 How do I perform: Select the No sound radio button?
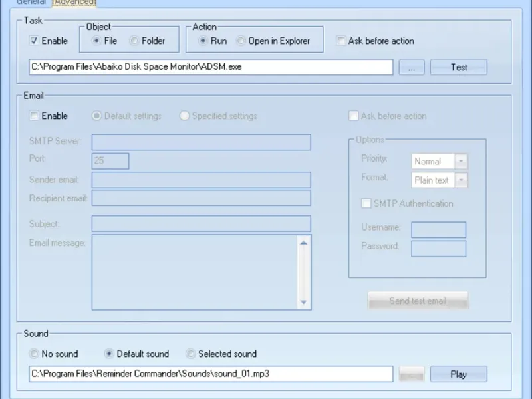34,354
